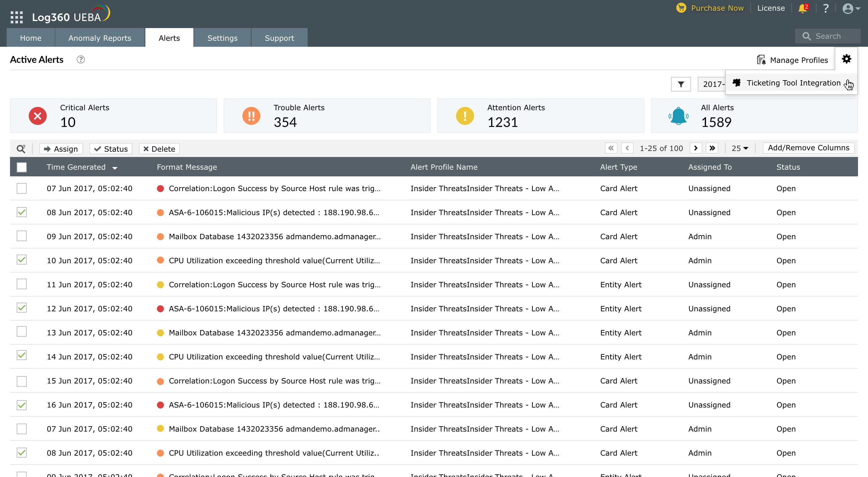The image size is (868, 477).
Task: Click the advanced search icon in table toolbar
Action: pyautogui.click(x=21, y=149)
